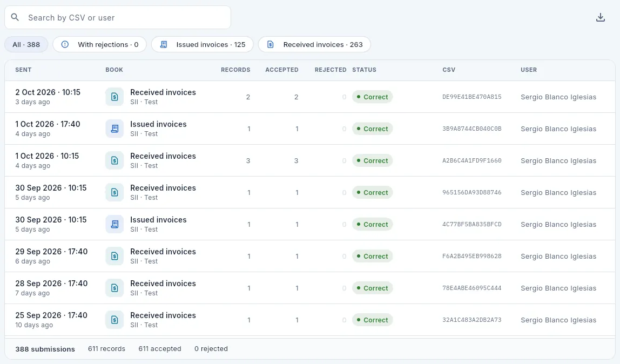Click the 25 Sep 2026 · 17:40 date
This screenshot has height=364, width=620.
(x=51, y=315)
